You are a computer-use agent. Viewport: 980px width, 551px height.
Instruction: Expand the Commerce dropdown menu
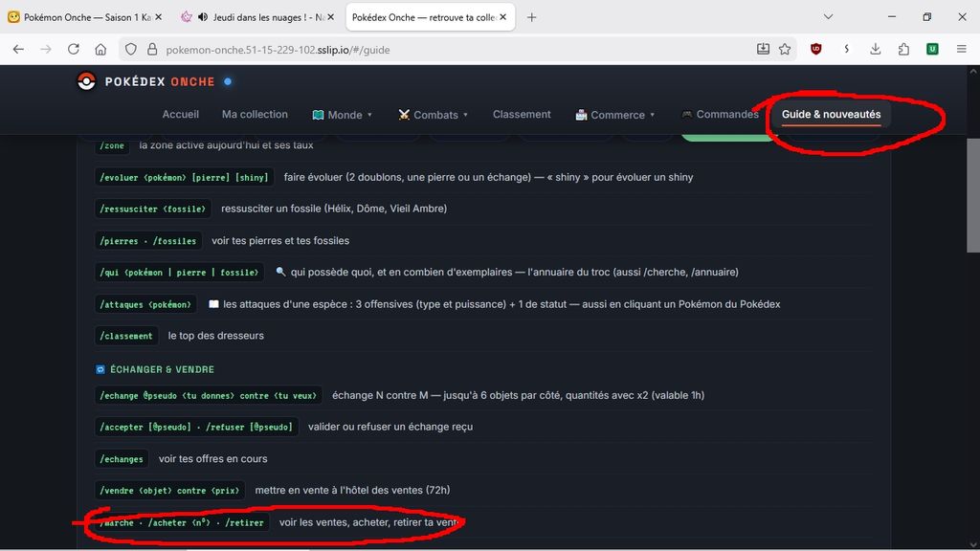click(615, 115)
